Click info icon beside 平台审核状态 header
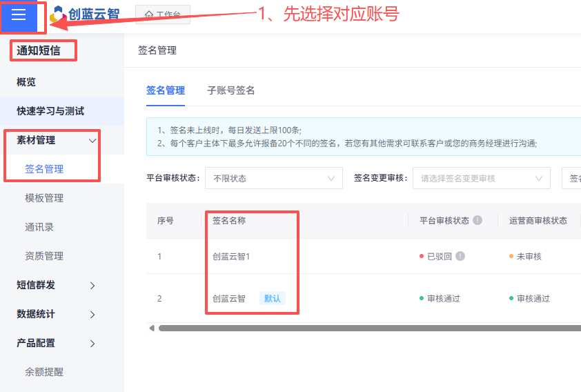The height and width of the screenshot is (392, 581). point(477,220)
